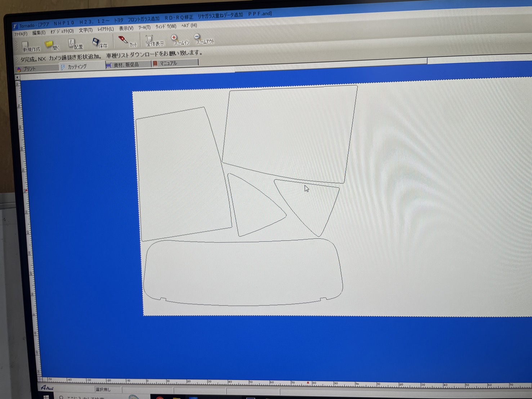Start cutting with the カット knife icon
Image resolution: width=532 pixels, height=399 pixels.
pyautogui.click(x=127, y=41)
